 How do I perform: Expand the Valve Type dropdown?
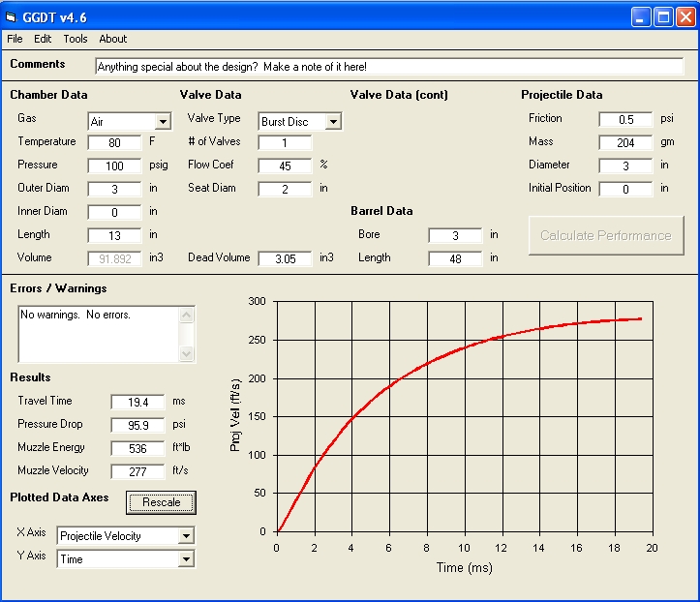tap(333, 122)
